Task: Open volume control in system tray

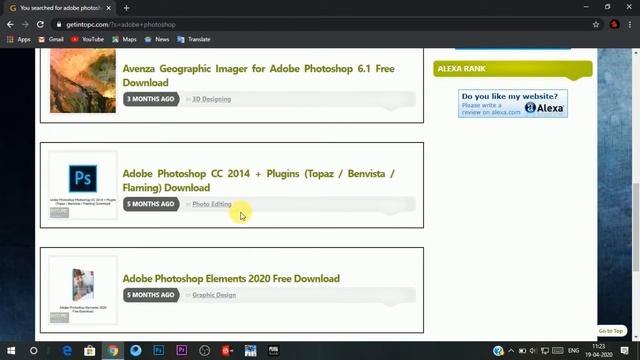Action: point(533,351)
